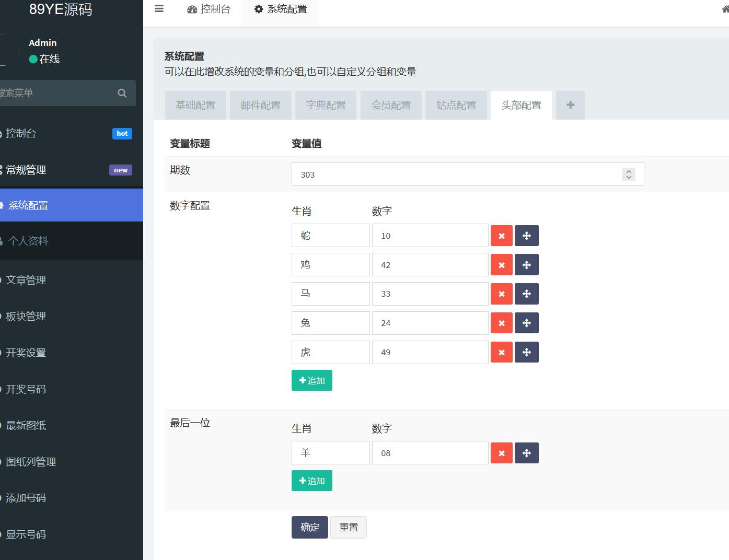Expand 开奖设置 in the sidebar
Screen dimensions: 729x560
click(26, 353)
